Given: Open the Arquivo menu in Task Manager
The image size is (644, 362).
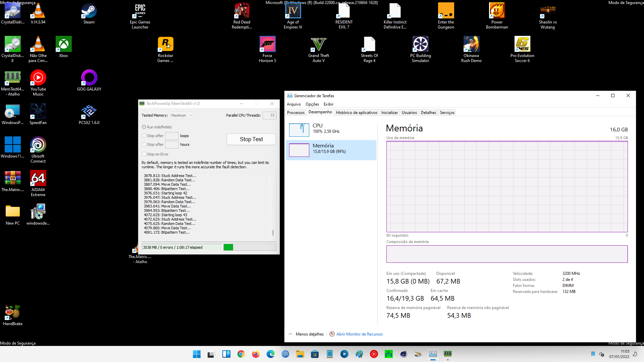Looking at the screenshot, I should pyautogui.click(x=294, y=104).
